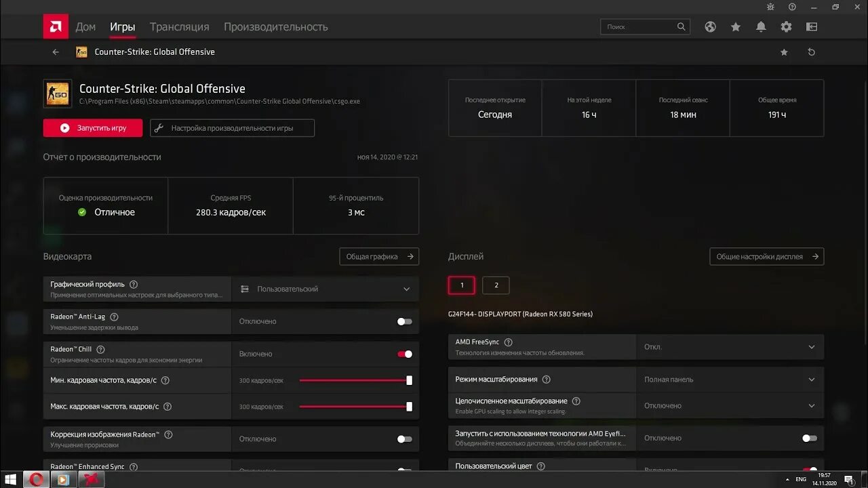The height and width of the screenshot is (488, 868).
Task: Disable the Radeon Chill toggle
Action: tap(404, 354)
